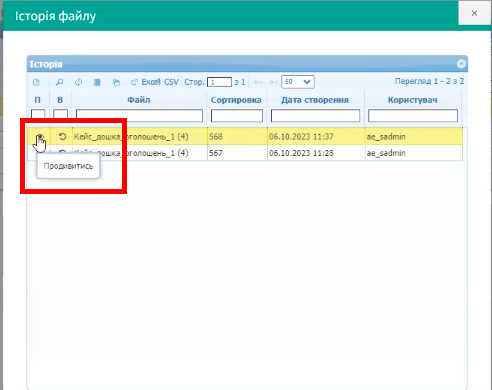
Task: Click the Користувач filter input field
Action: tap(413, 116)
